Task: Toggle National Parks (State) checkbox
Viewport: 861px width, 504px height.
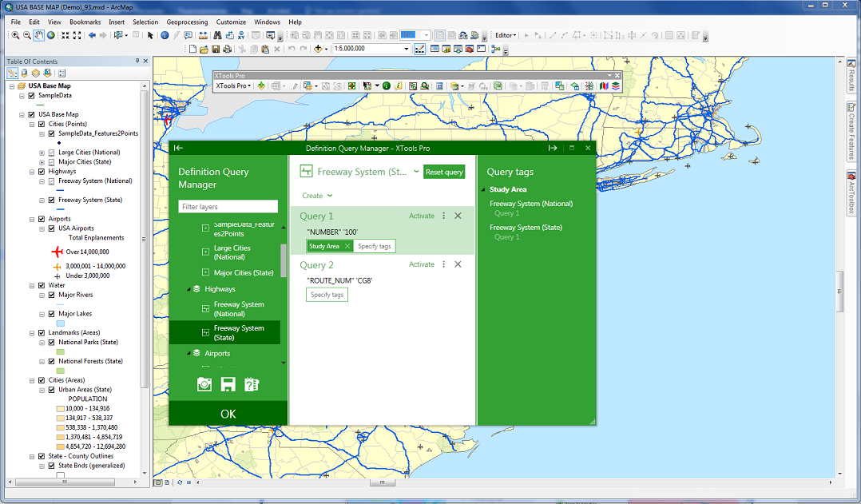Action: (x=52, y=342)
